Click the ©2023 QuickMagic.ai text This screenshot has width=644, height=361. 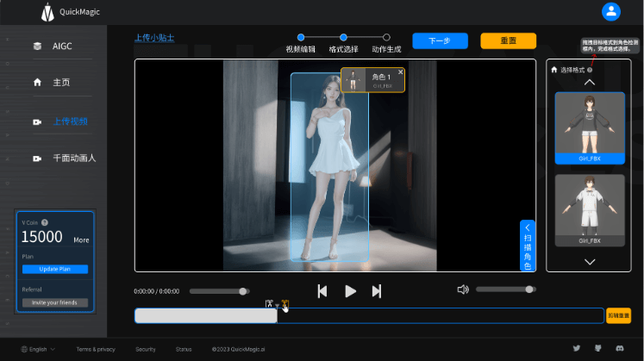click(x=238, y=350)
